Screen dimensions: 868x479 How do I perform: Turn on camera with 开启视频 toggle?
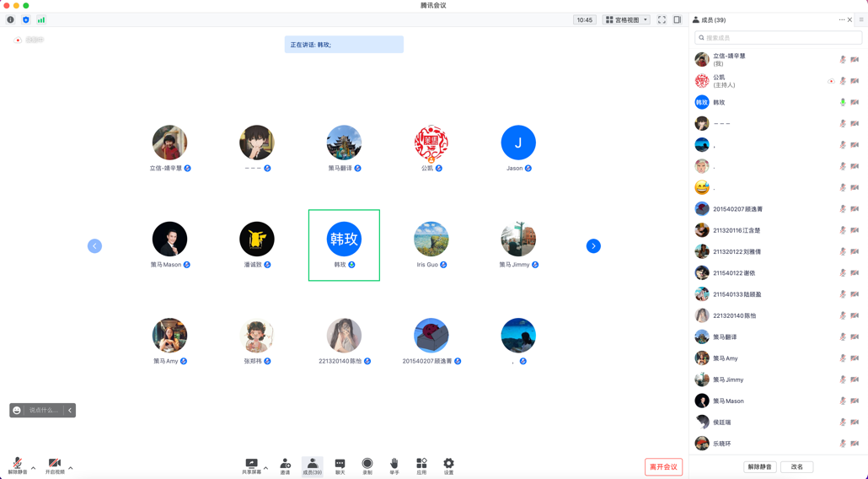pyautogui.click(x=55, y=466)
